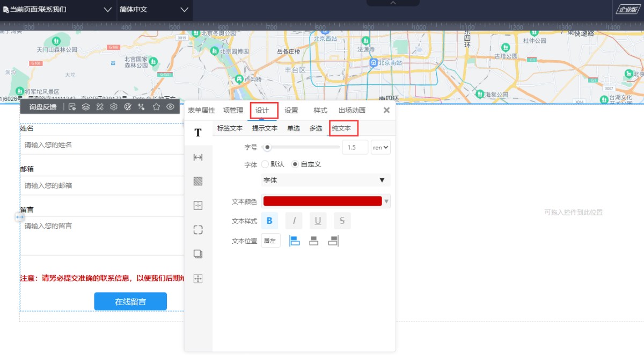Switch to the 提示文本 sub-tab
The width and height of the screenshot is (644, 355).
pos(265,128)
